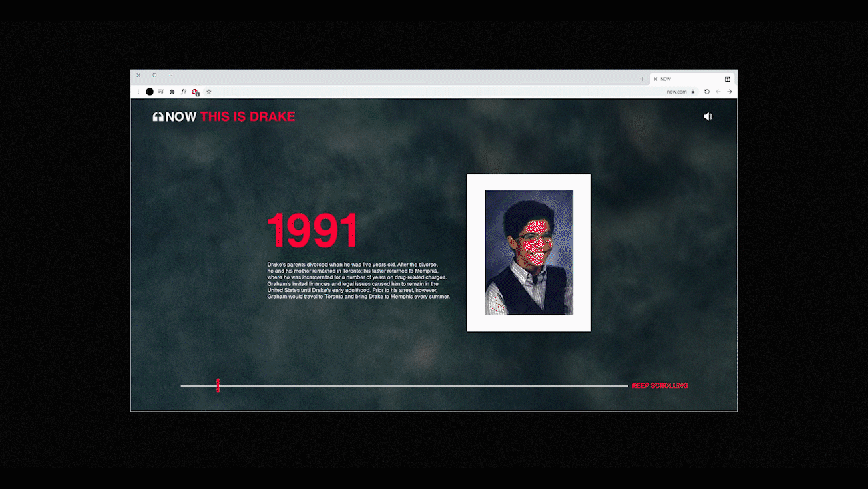Click the dark right arrow
The width and height of the screenshot is (868, 489).
[x=730, y=92]
